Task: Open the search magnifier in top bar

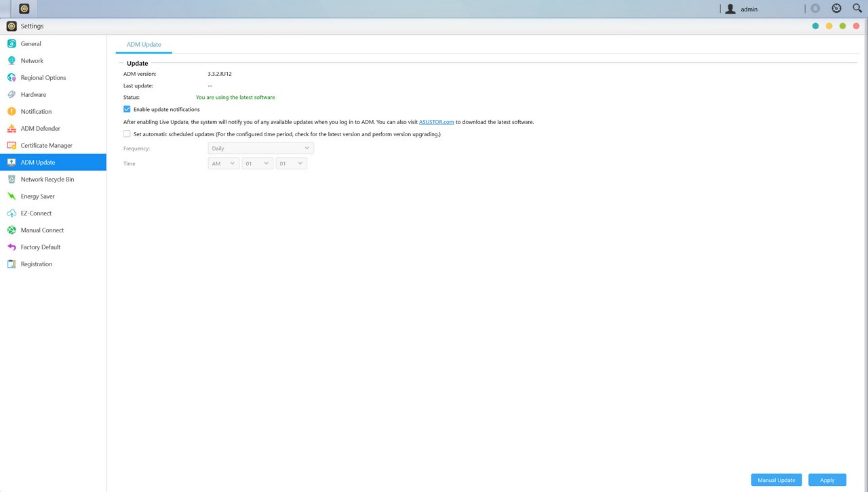Action: pos(857,8)
